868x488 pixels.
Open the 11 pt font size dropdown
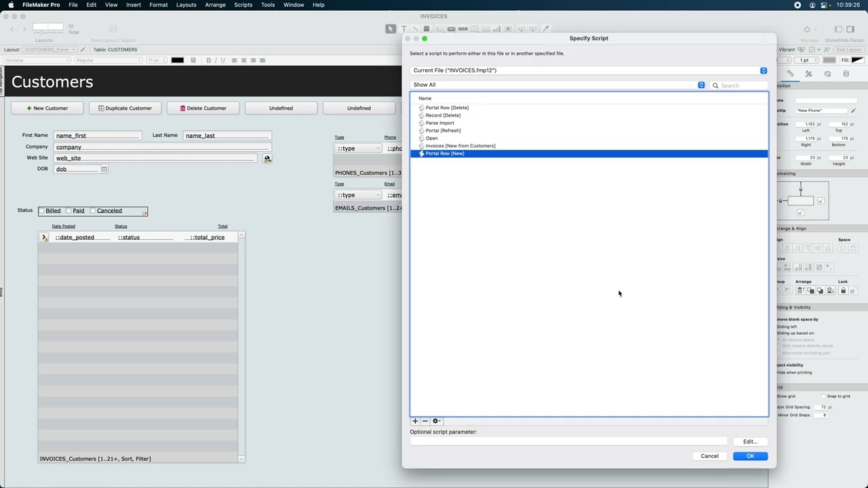[157, 60]
